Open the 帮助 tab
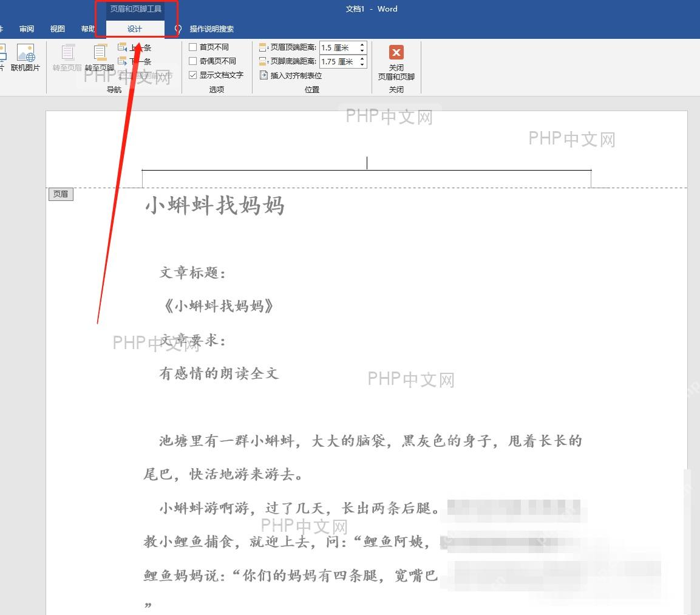The width and height of the screenshot is (700, 615). (88, 29)
